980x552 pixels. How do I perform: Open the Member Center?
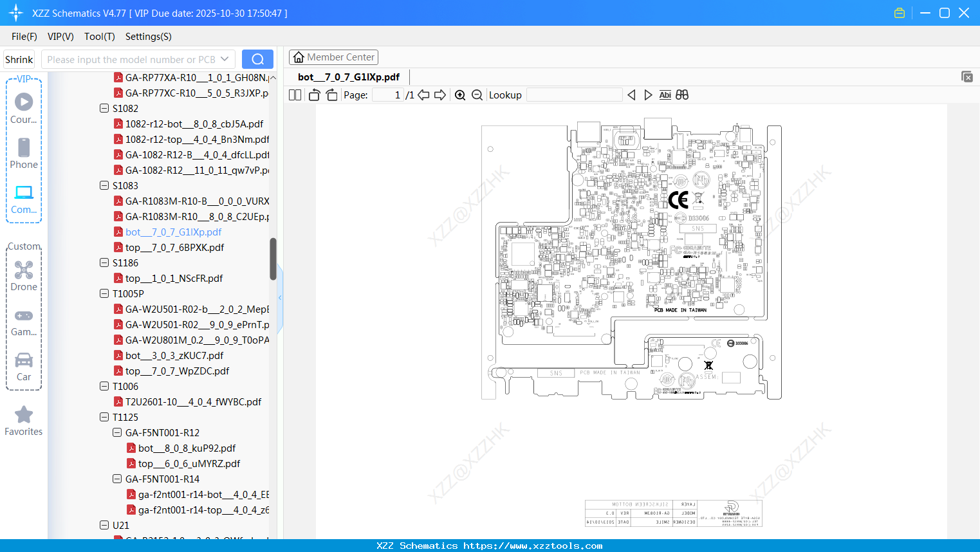click(333, 57)
